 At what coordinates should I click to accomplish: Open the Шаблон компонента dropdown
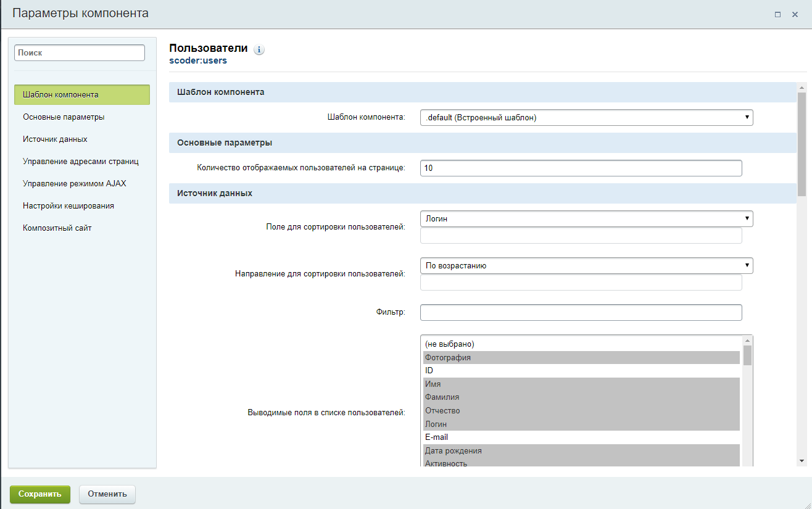click(x=586, y=117)
